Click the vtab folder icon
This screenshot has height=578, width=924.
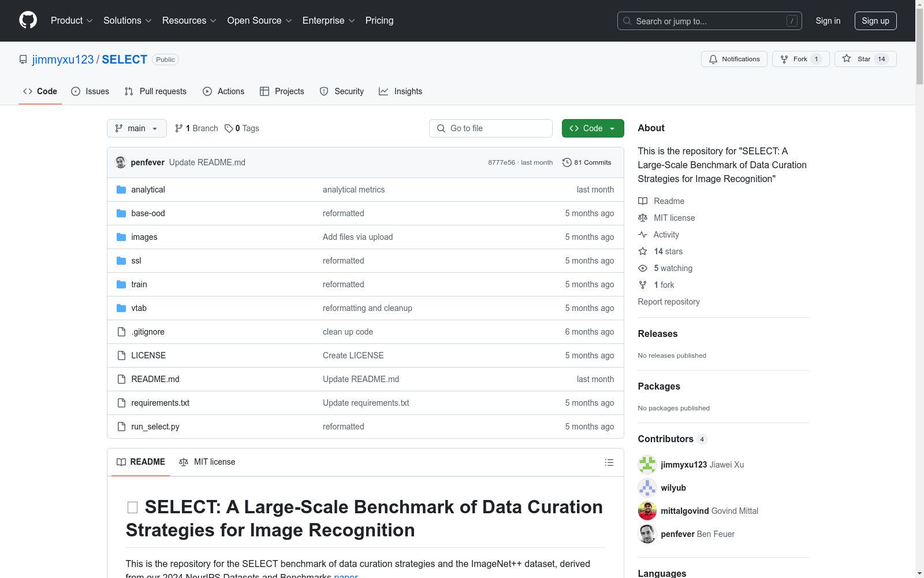pyautogui.click(x=121, y=308)
